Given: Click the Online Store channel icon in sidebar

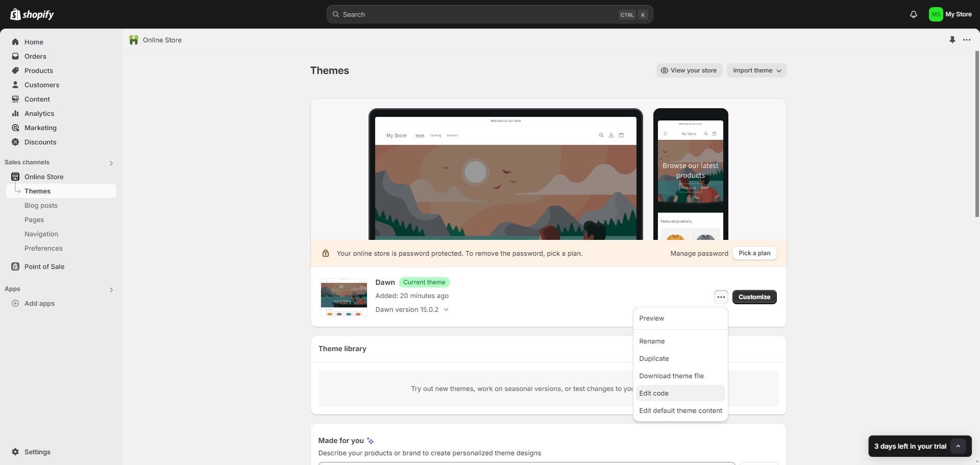Looking at the screenshot, I should [x=15, y=177].
